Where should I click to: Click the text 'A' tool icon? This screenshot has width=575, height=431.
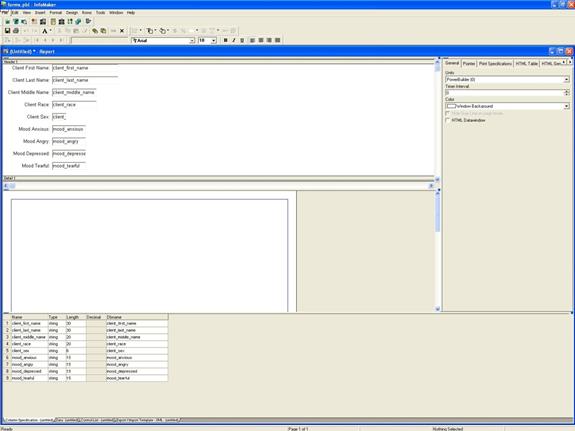coord(45,31)
